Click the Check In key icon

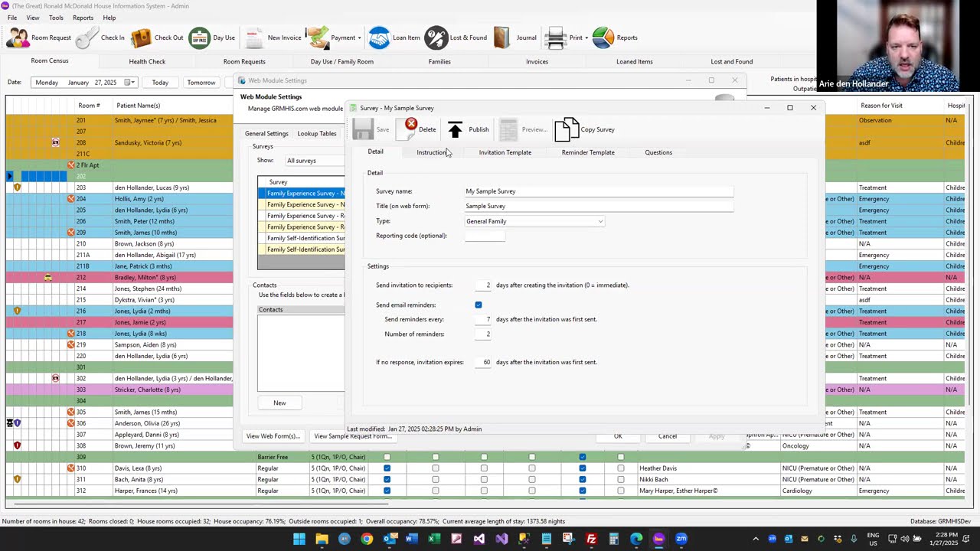(x=87, y=37)
